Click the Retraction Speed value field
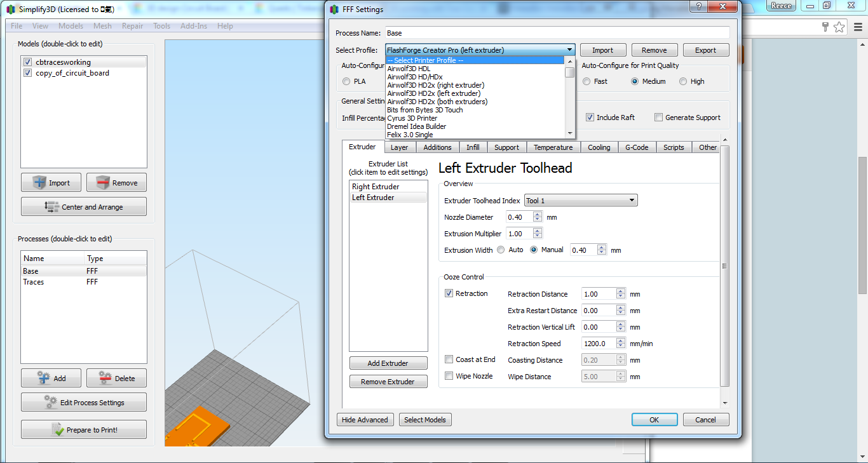The height and width of the screenshot is (463, 868). (x=599, y=344)
